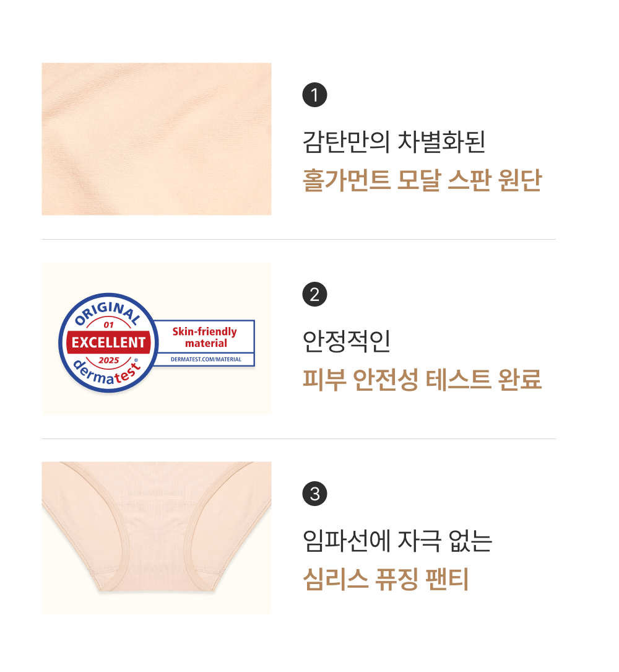The image size is (619, 672).
Task: Click the red EXCELLENT banner
Action: (x=108, y=342)
